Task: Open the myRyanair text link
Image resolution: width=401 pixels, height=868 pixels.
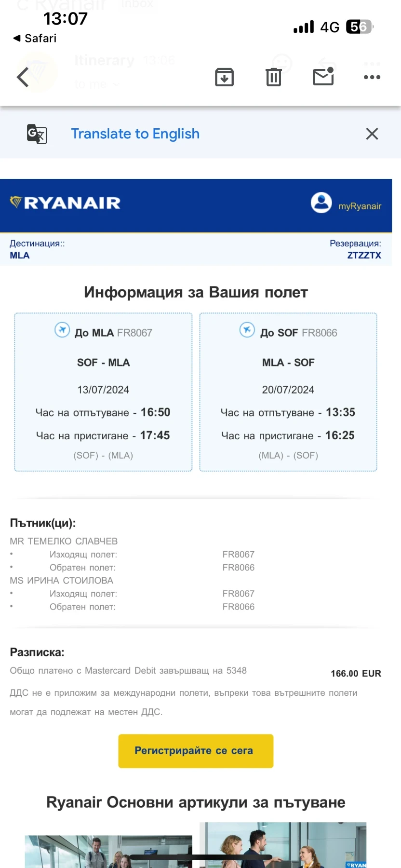Action: [360, 206]
